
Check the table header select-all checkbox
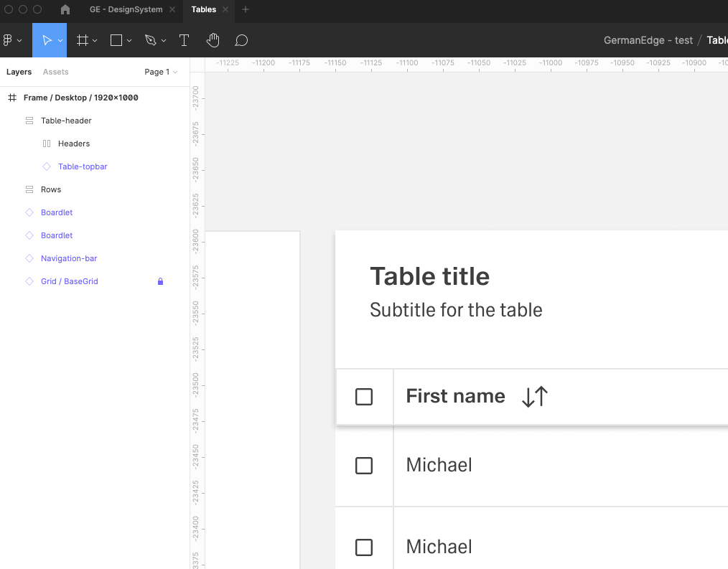coord(364,397)
